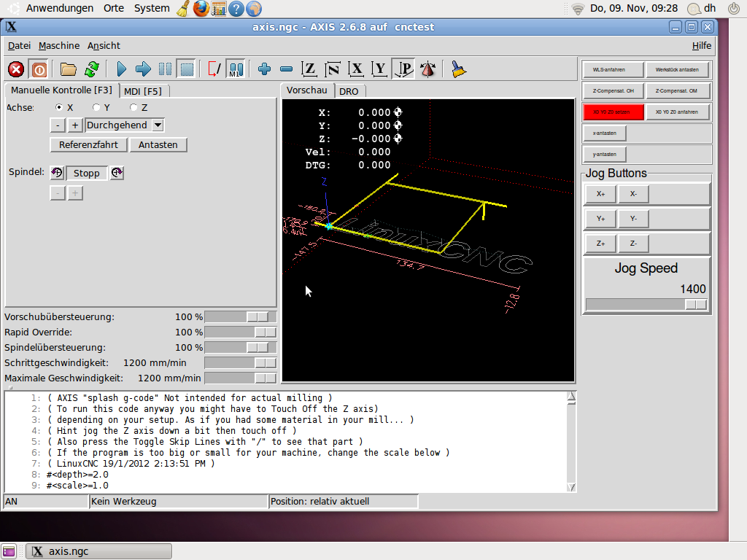This screenshot has width=747, height=560.
Task: Adjust the Rapid Override slider
Action: click(x=241, y=332)
